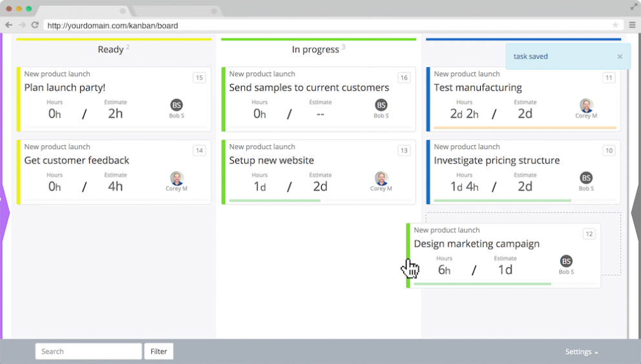
Task: Click task number 16 badge
Action: [x=404, y=77]
